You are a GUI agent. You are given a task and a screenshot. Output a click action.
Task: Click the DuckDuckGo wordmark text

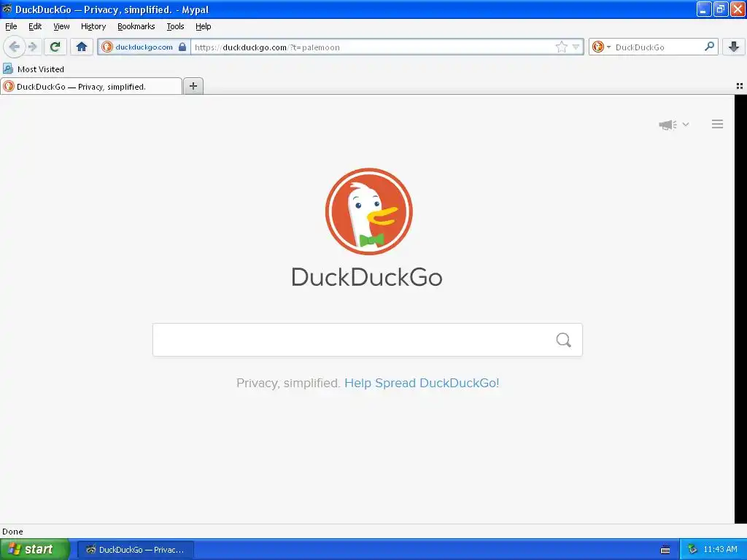(x=367, y=277)
